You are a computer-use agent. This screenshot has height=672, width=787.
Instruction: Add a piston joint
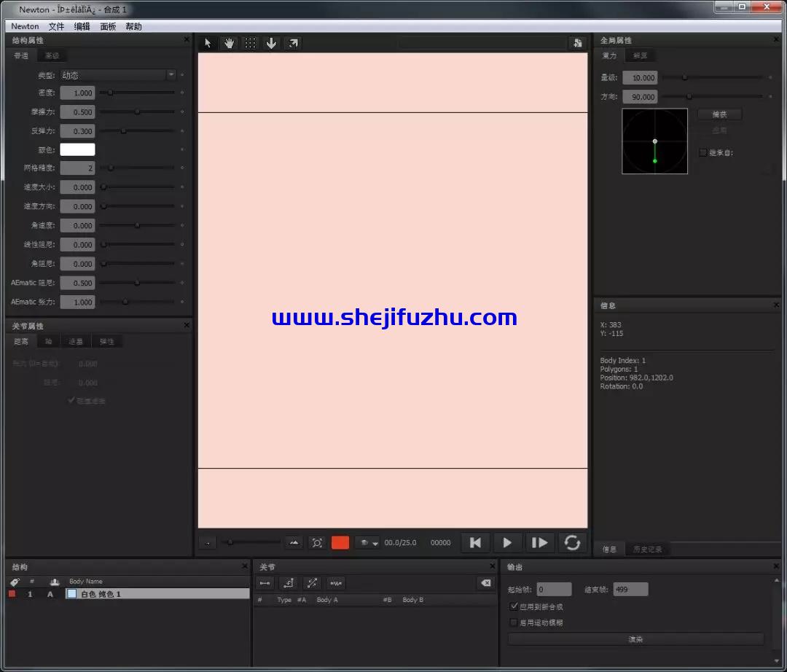312,583
